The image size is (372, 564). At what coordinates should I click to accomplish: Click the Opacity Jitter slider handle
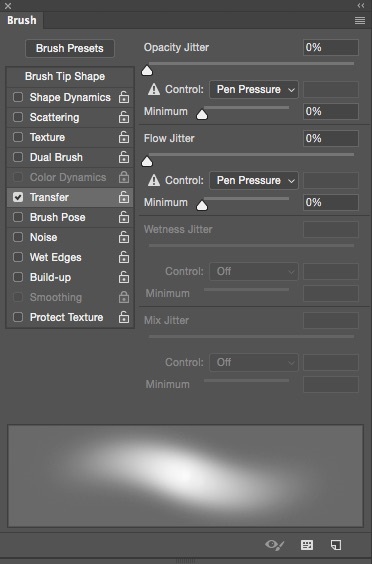(147, 70)
